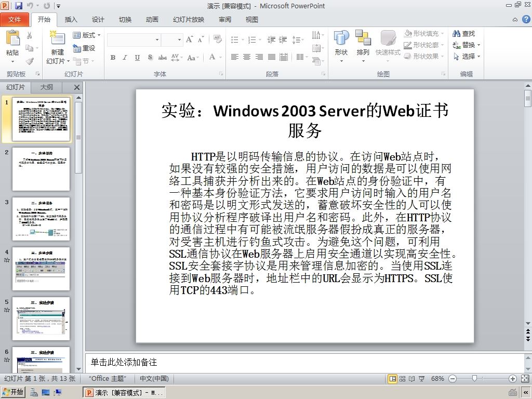
Task: Click the PowerPoint taskbar button
Action: coord(124,393)
